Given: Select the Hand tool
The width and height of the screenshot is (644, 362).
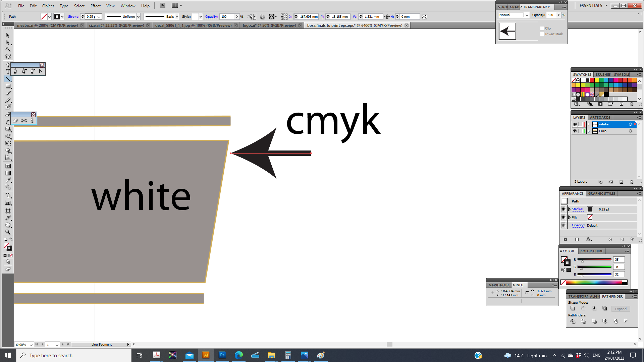Looking at the screenshot, I should click(8, 225).
